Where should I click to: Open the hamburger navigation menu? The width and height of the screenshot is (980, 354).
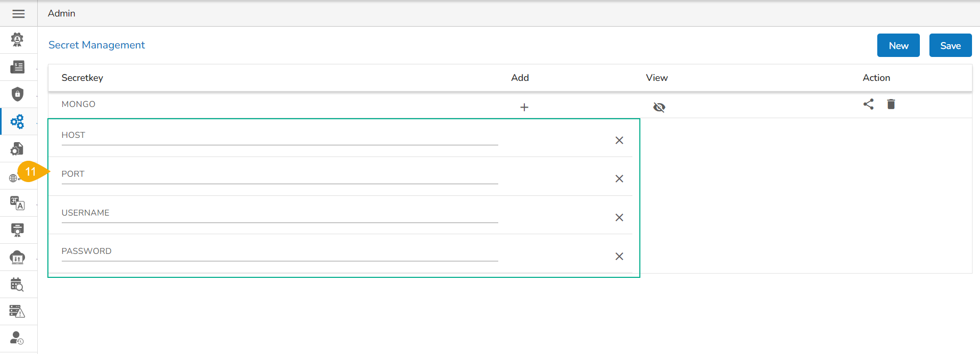[19, 14]
